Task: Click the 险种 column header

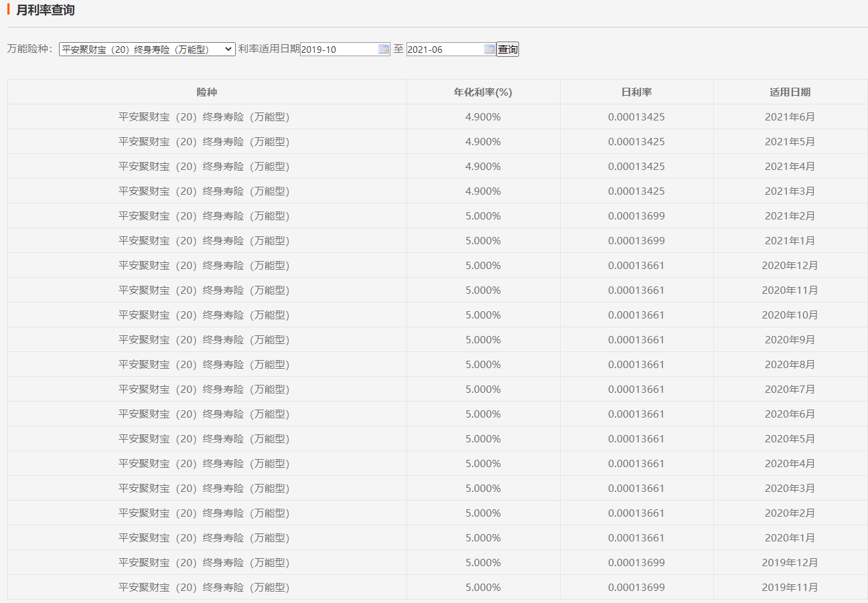Action: click(x=207, y=92)
